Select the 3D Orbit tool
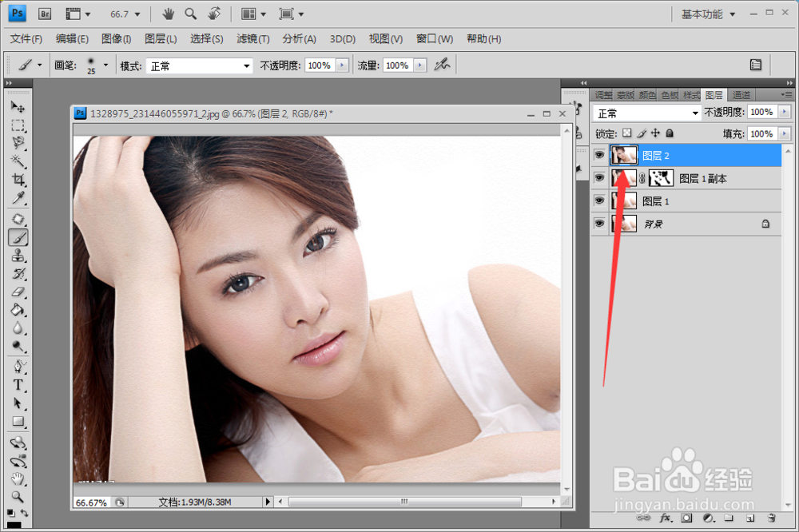 coord(18,461)
